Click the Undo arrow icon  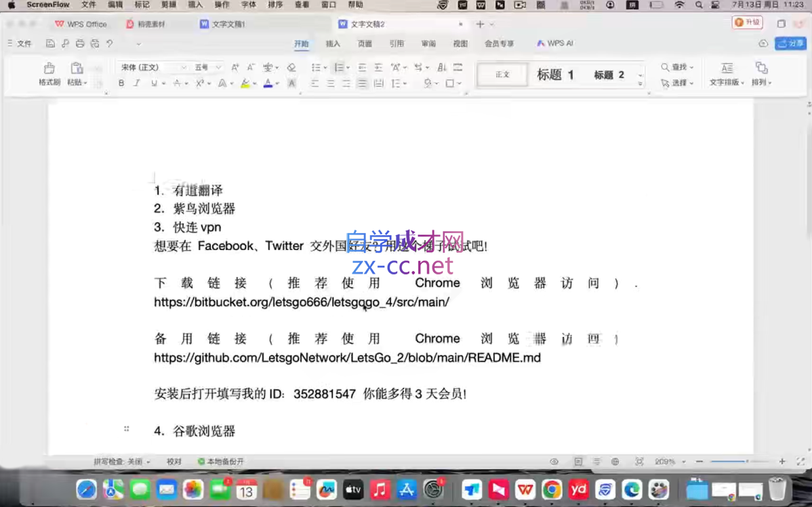click(x=110, y=43)
